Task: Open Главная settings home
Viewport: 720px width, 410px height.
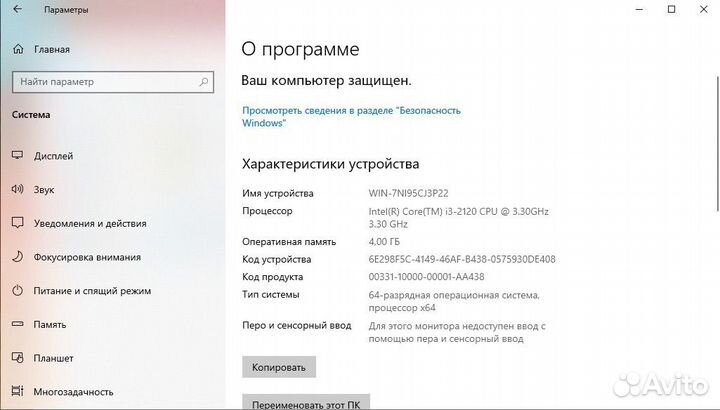Action: click(52, 49)
